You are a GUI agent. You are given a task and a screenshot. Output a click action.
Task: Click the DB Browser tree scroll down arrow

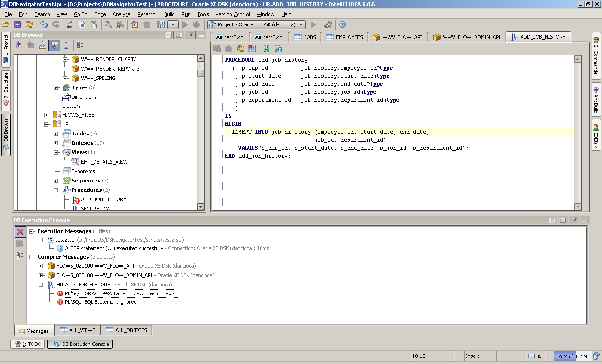pos(200,206)
